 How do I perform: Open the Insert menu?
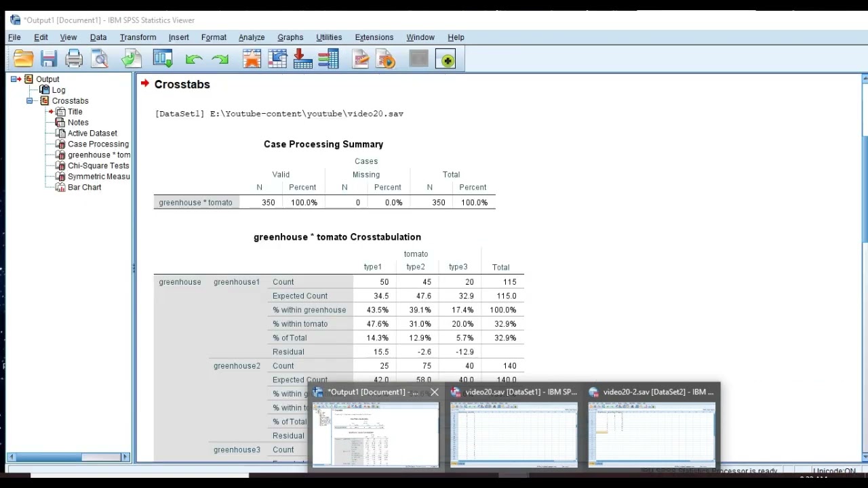click(179, 37)
